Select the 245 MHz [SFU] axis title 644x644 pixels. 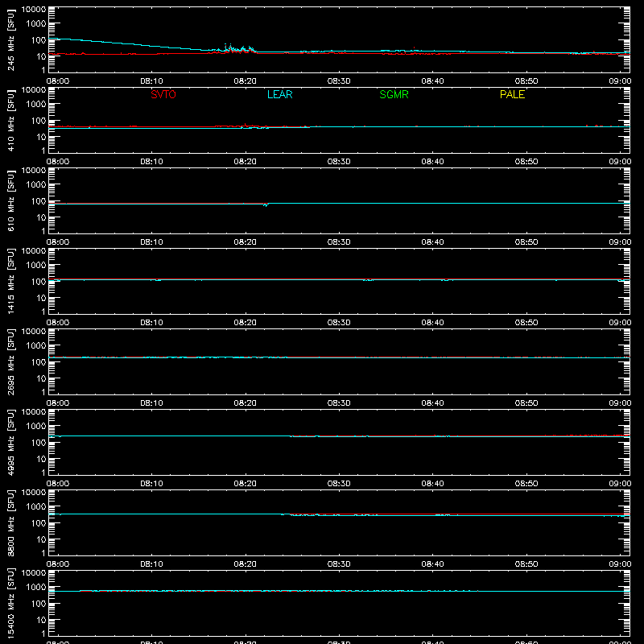click(10, 39)
